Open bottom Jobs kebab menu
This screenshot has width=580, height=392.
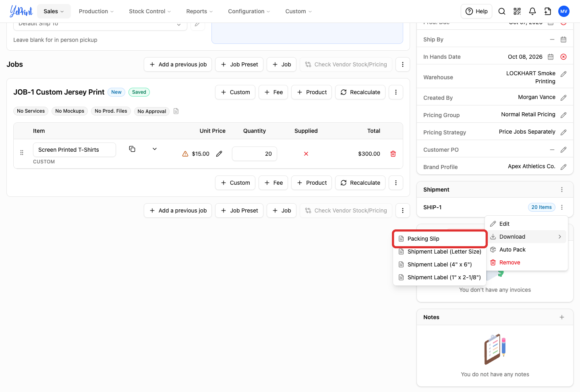pyautogui.click(x=403, y=210)
